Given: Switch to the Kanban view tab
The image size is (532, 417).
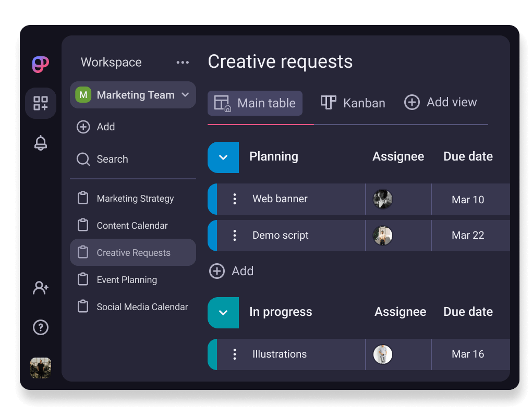Looking at the screenshot, I should 353,103.
